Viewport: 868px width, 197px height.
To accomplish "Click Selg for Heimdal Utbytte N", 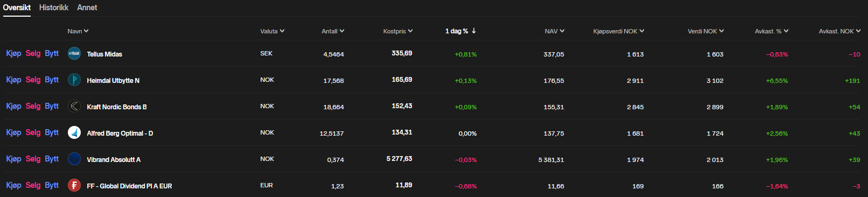I will [33, 80].
